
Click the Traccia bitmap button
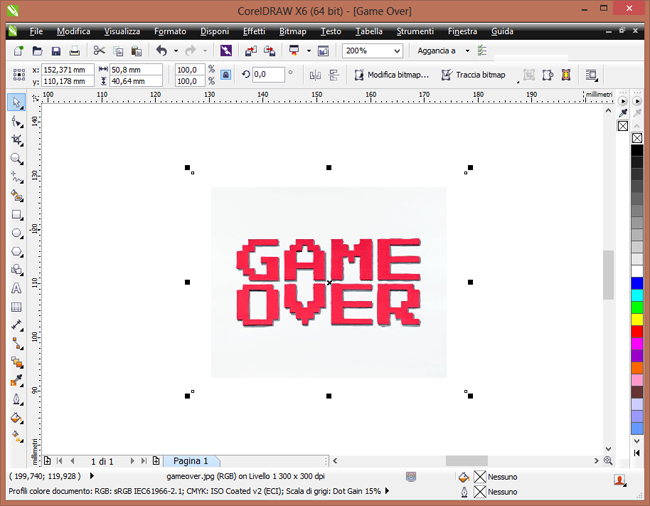pyautogui.click(x=474, y=75)
